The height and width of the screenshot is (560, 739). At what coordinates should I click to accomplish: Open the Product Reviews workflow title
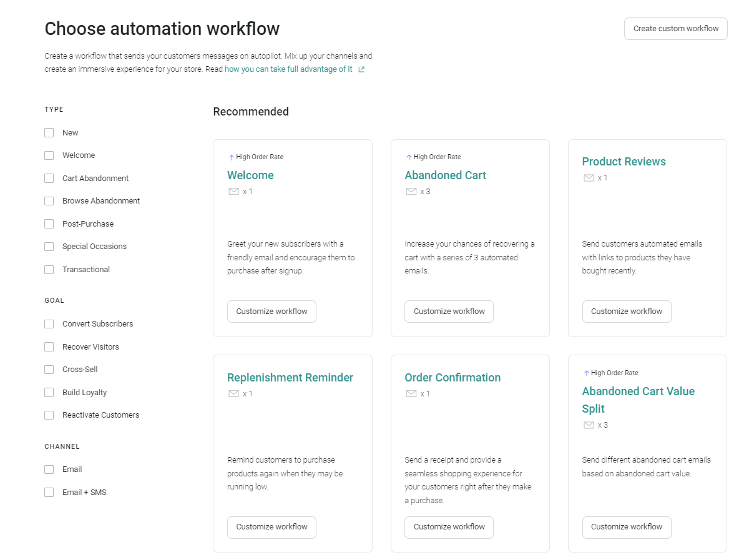(x=624, y=162)
